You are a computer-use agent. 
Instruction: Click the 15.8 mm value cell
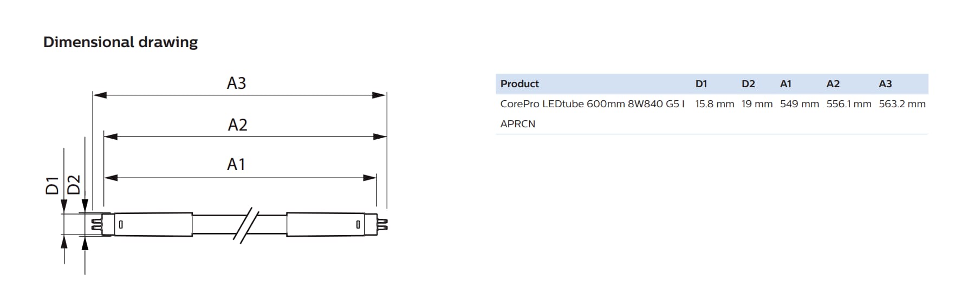click(x=715, y=104)
